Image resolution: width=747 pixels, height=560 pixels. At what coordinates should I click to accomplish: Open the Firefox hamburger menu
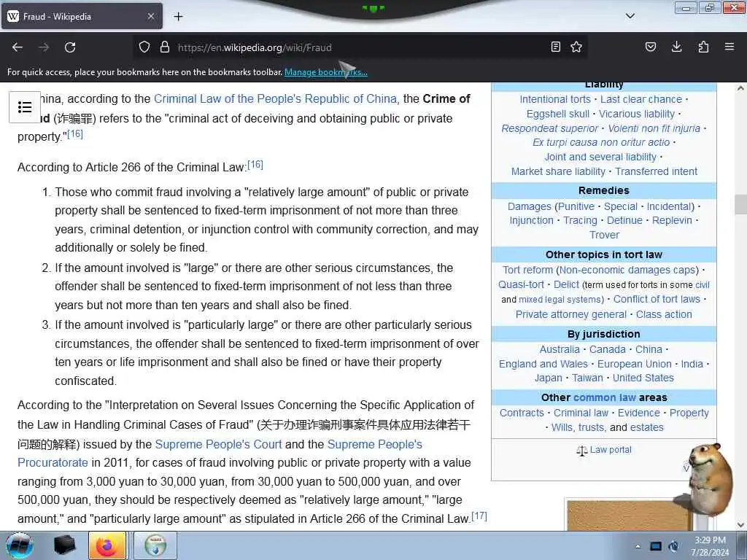(729, 47)
